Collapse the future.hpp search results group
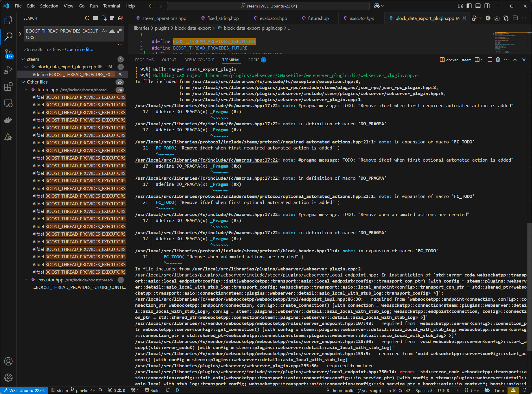532x394 pixels. pos(26,90)
